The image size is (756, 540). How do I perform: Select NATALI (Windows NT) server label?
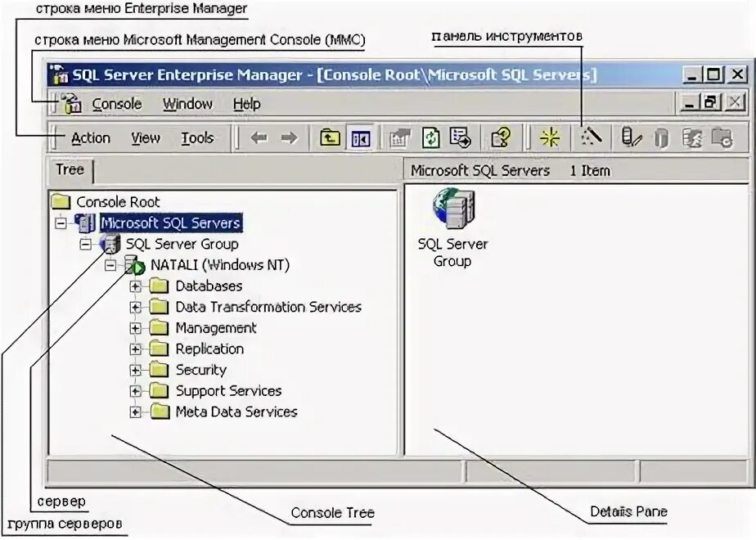pyautogui.click(x=220, y=265)
